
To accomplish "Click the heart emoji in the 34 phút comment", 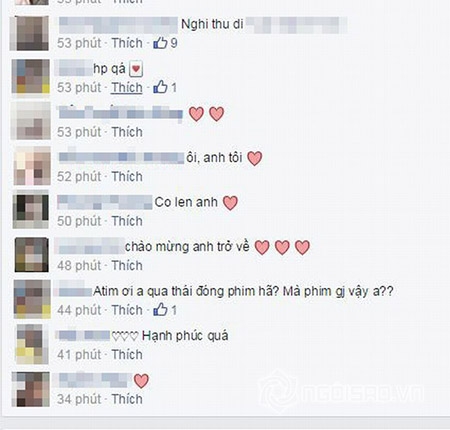I will (141, 381).
